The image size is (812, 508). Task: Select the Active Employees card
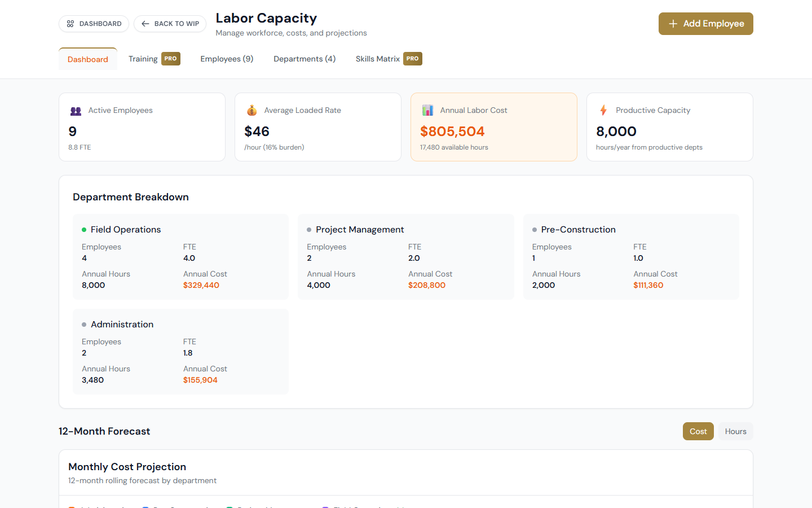(x=142, y=127)
